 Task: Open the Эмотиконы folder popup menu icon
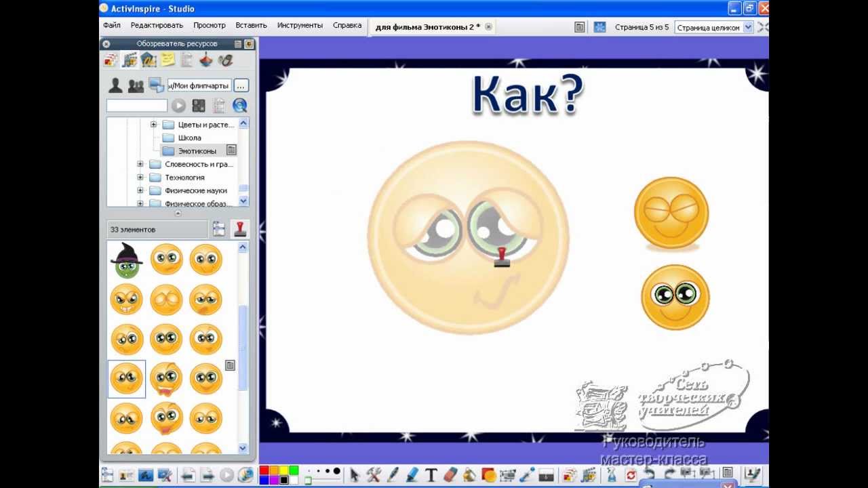pos(231,150)
